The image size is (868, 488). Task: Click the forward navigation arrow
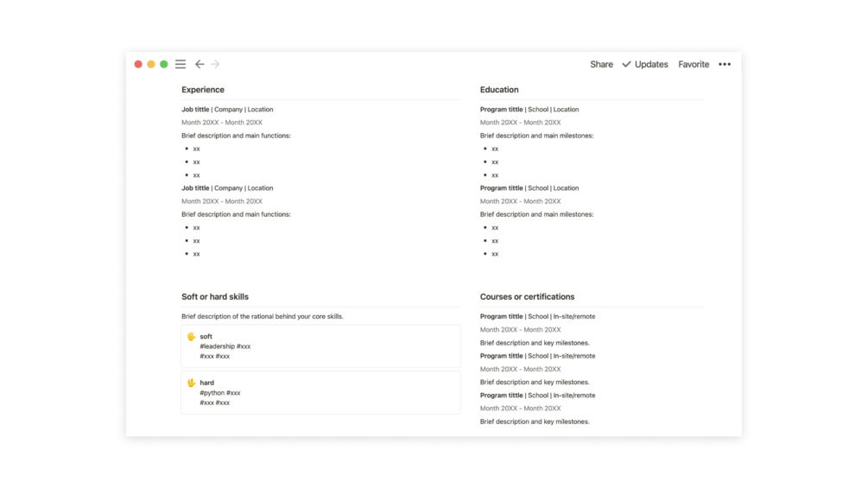tap(215, 64)
